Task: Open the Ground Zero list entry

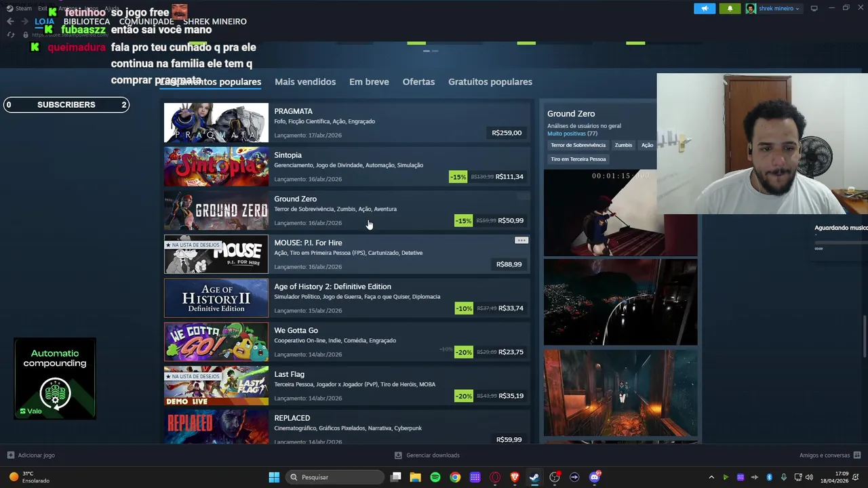Action: (x=347, y=211)
